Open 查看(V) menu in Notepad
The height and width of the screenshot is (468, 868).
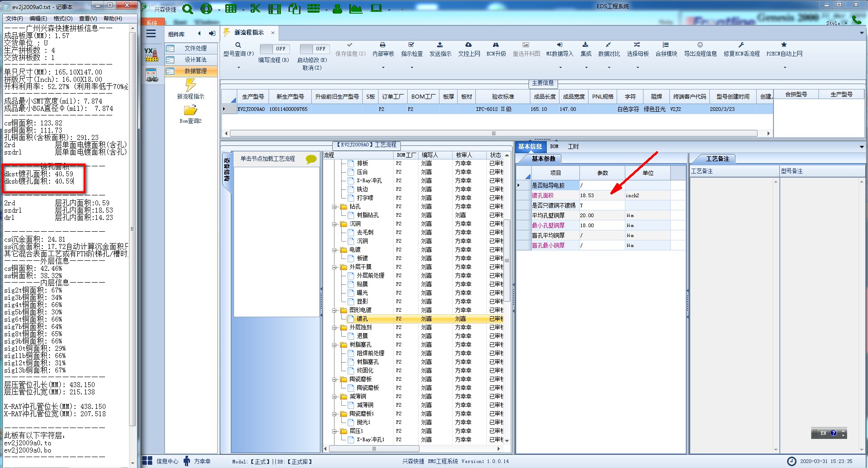coord(88,19)
